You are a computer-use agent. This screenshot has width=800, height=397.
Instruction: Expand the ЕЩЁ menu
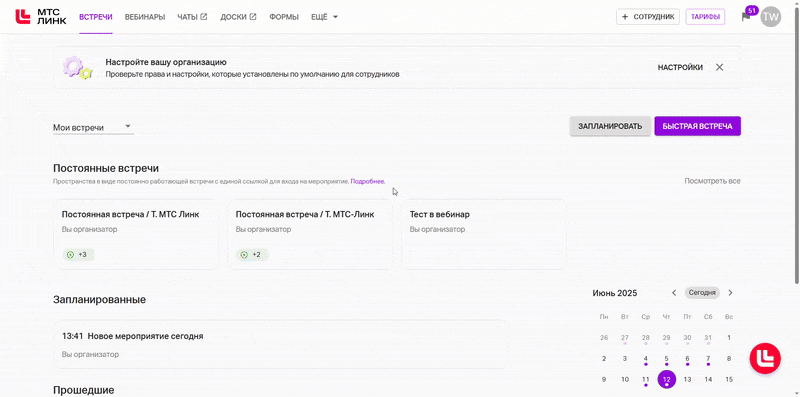324,17
